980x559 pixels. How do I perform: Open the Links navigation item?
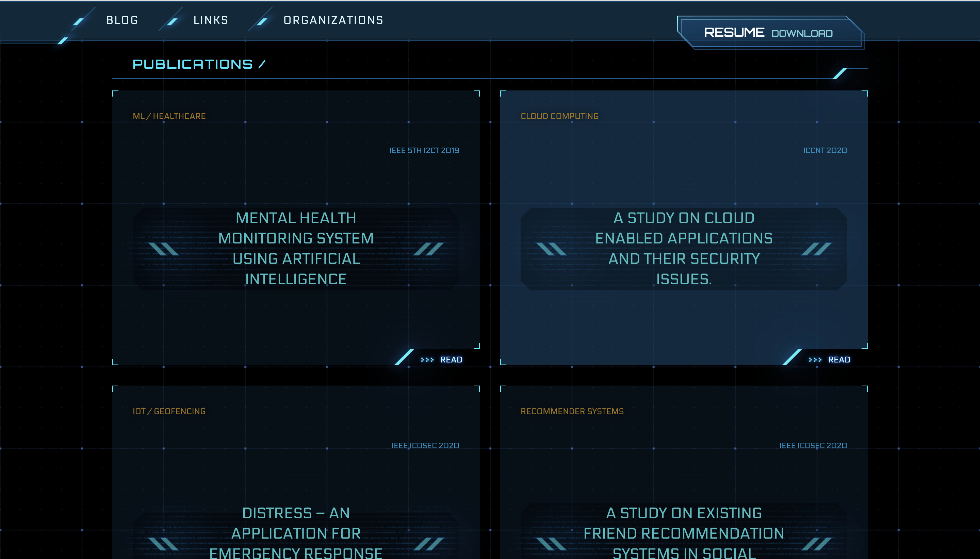[x=211, y=20]
